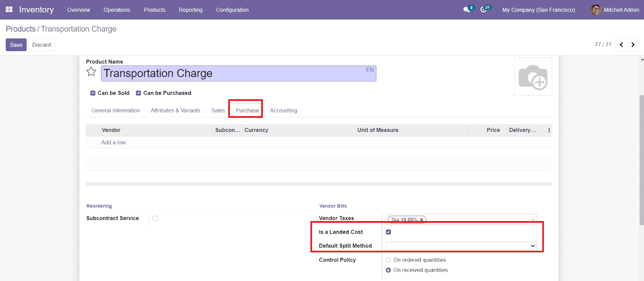Screen dimensions: 644x281
Task: Select On ordered quantities option
Action: (x=388, y=260)
